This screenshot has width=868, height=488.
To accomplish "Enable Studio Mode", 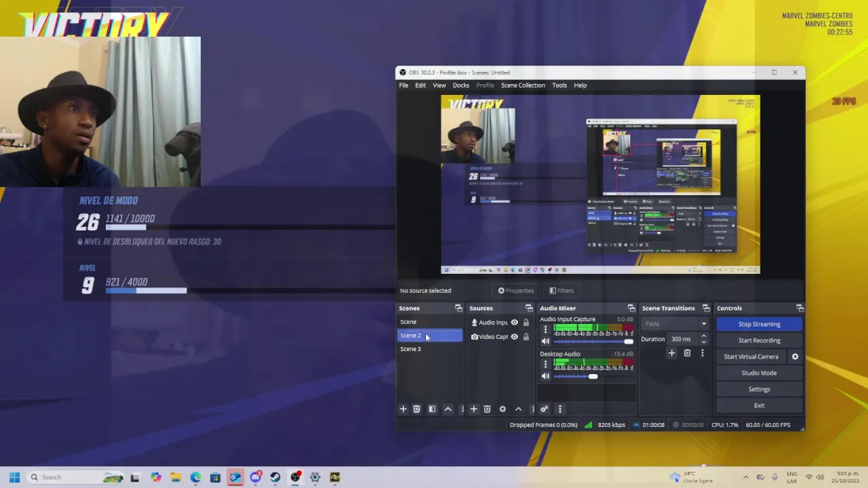I will pyautogui.click(x=759, y=373).
